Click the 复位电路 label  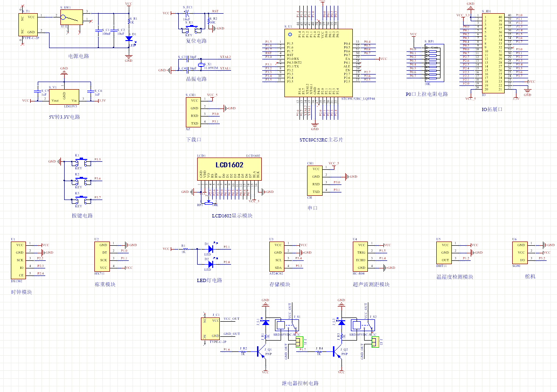pyautogui.click(x=197, y=41)
